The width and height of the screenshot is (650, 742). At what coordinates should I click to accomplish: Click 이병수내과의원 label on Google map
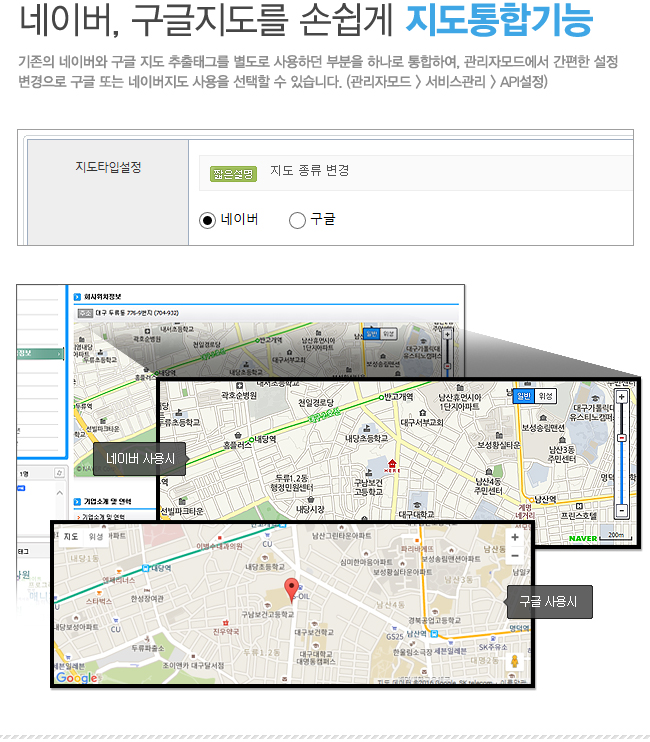click(x=220, y=546)
